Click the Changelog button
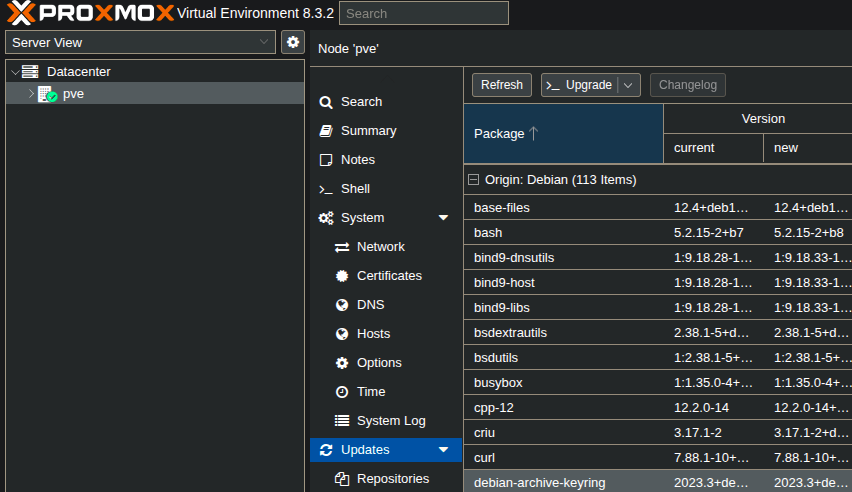 click(688, 85)
